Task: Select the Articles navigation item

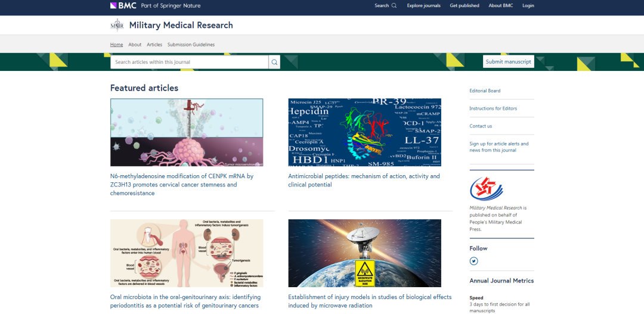Action: 154,45
